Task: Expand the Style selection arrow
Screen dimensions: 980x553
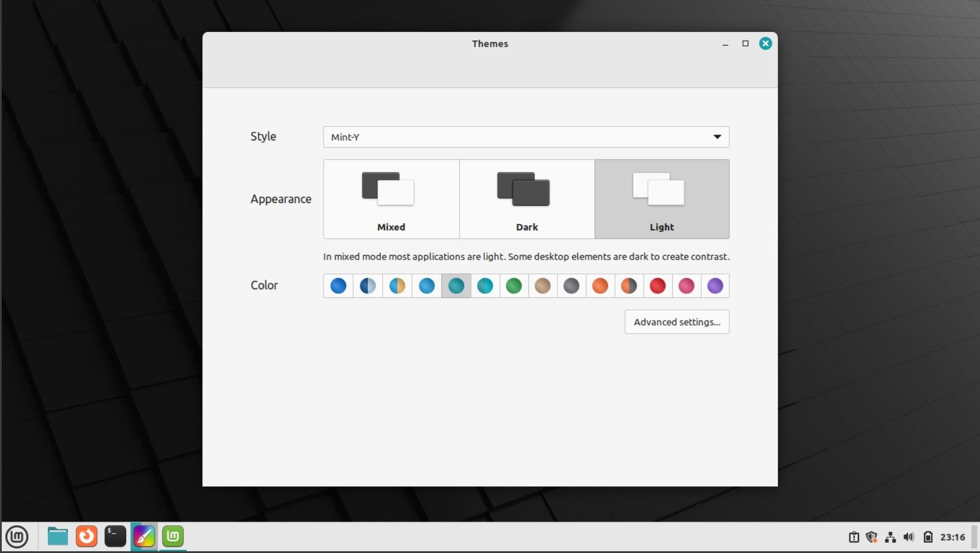Action: click(717, 136)
